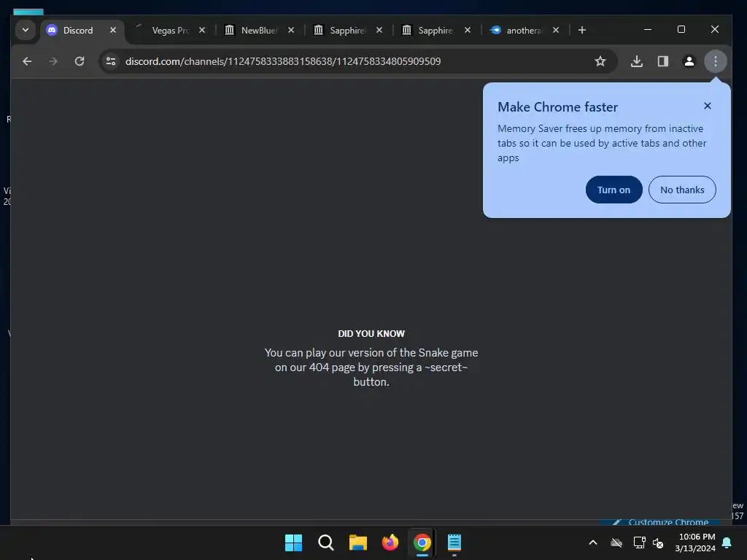Show hidden system tray icons
747x560 pixels.
(593, 542)
